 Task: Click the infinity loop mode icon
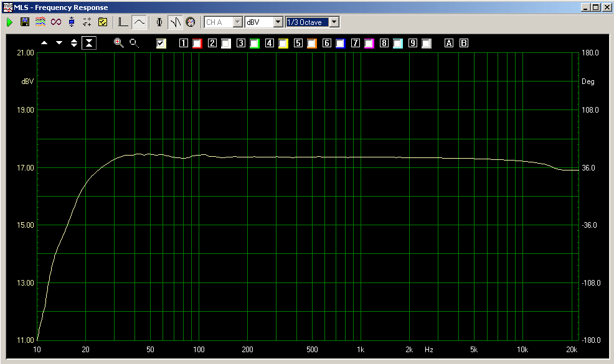pyautogui.click(x=56, y=22)
